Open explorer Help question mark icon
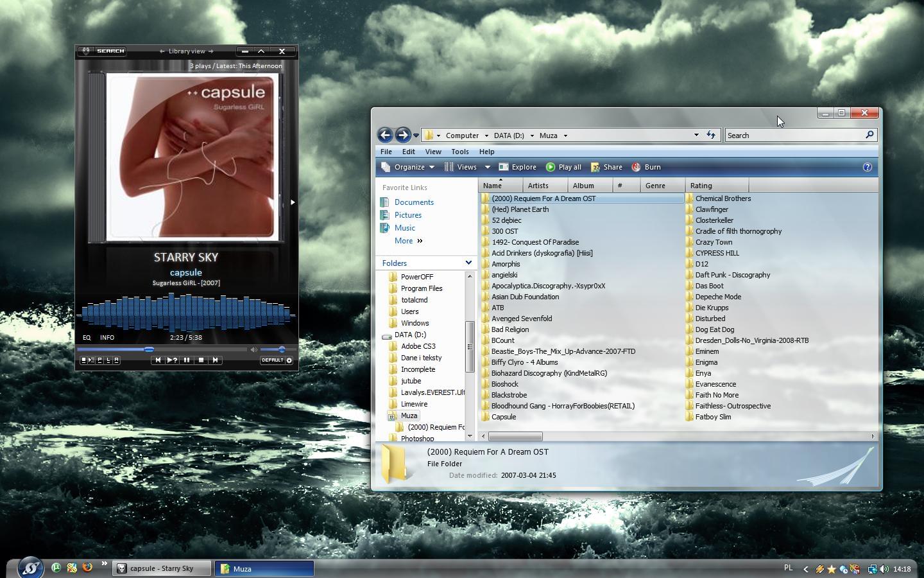Image resolution: width=924 pixels, height=578 pixels. (x=867, y=167)
